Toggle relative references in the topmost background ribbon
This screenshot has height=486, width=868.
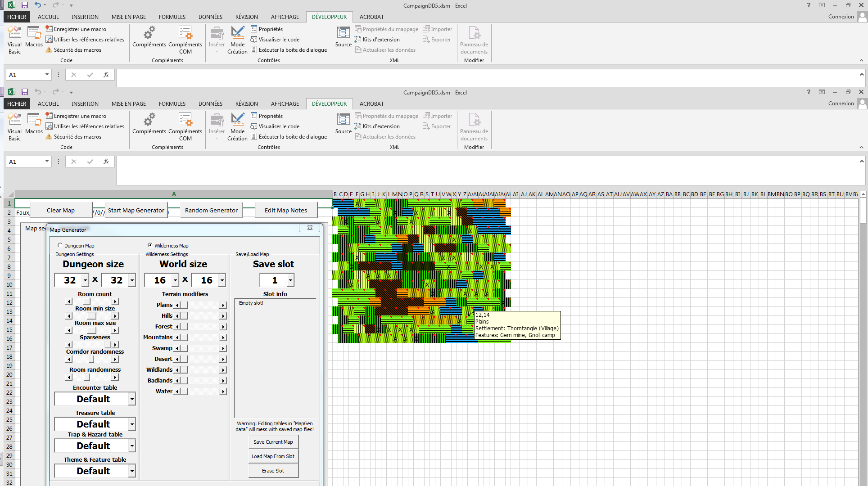pos(85,40)
